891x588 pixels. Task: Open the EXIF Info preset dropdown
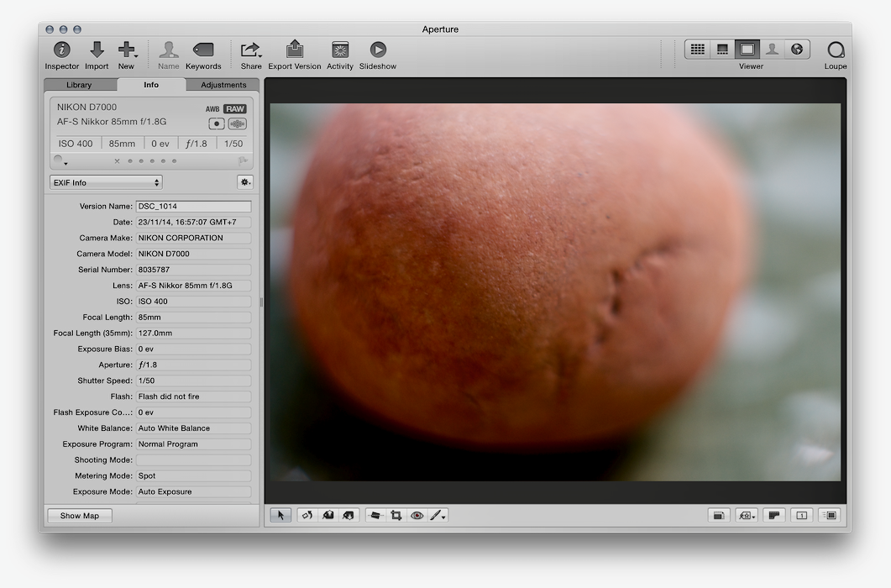tap(107, 182)
